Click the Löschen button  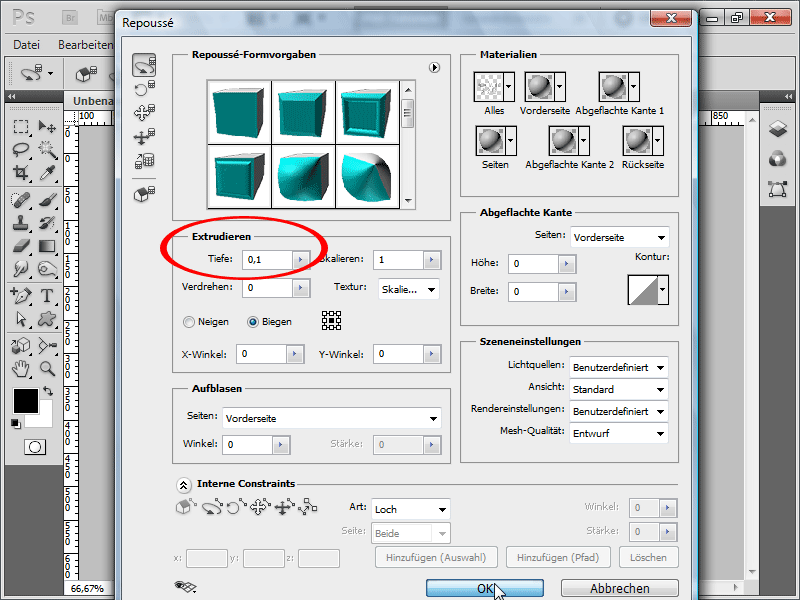(x=648, y=557)
